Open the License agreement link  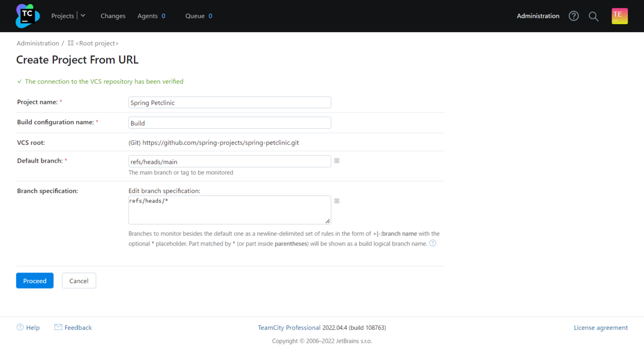pos(601,328)
